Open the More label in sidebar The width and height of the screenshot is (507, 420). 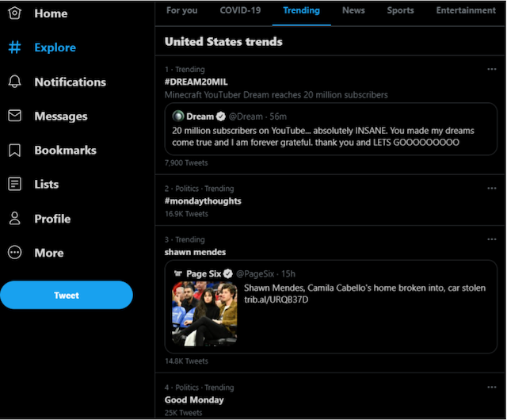49,253
